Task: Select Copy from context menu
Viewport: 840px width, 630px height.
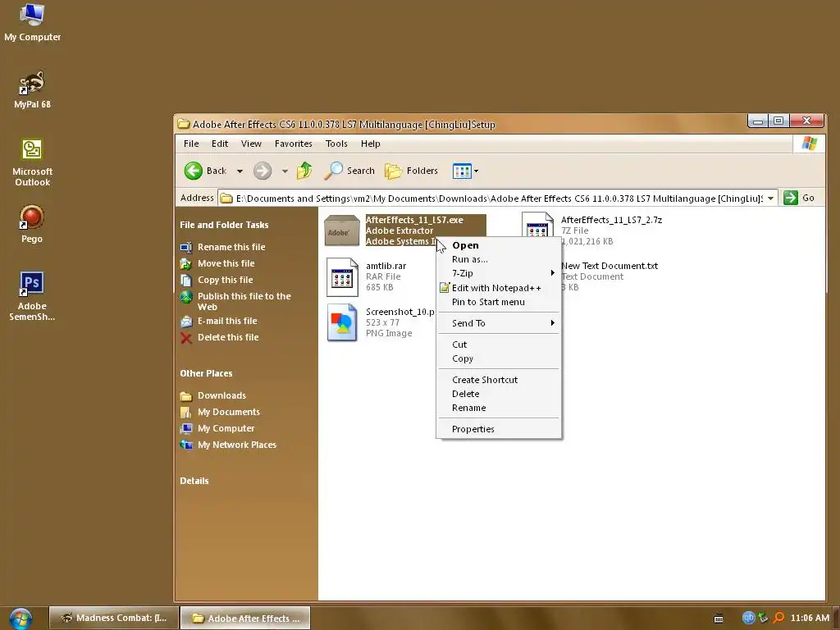Action: tap(498, 358)
